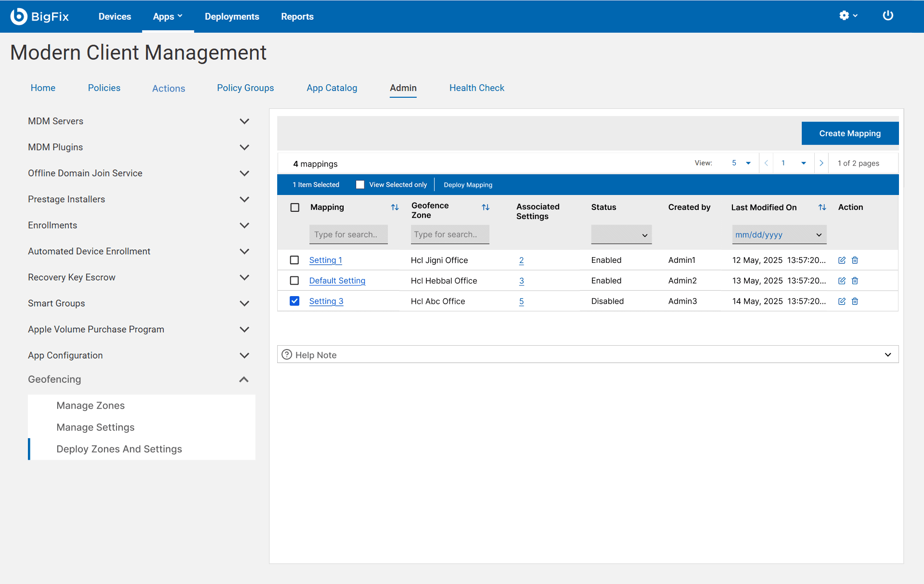Enable View Selected only checkbox

pos(360,185)
